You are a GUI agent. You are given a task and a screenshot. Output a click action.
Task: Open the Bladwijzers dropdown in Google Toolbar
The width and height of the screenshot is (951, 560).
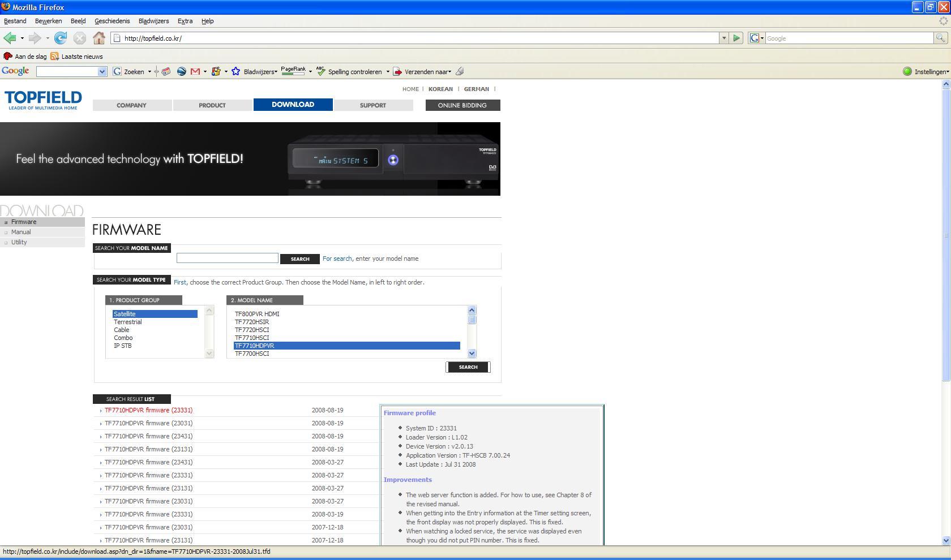(x=260, y=71)
